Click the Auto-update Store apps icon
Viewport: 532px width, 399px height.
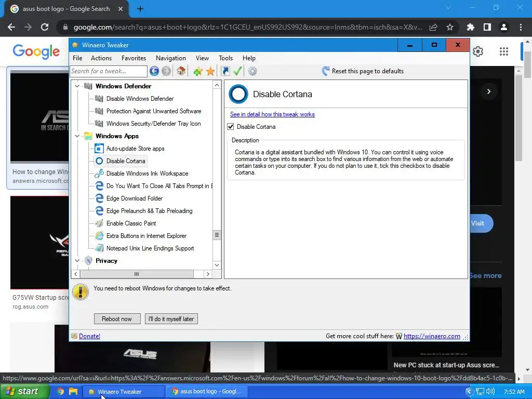[99, 148]
